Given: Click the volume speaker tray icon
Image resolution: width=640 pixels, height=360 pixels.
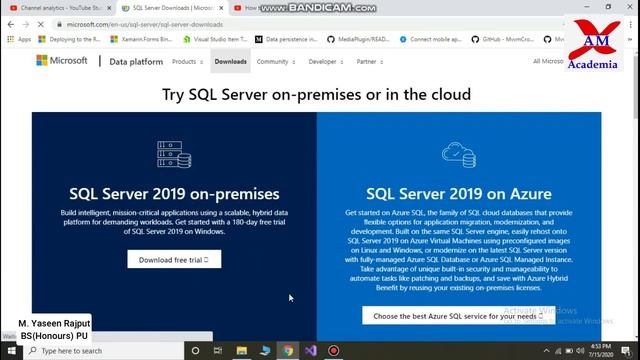Looking at the screenshot, I should coord(580,351).
